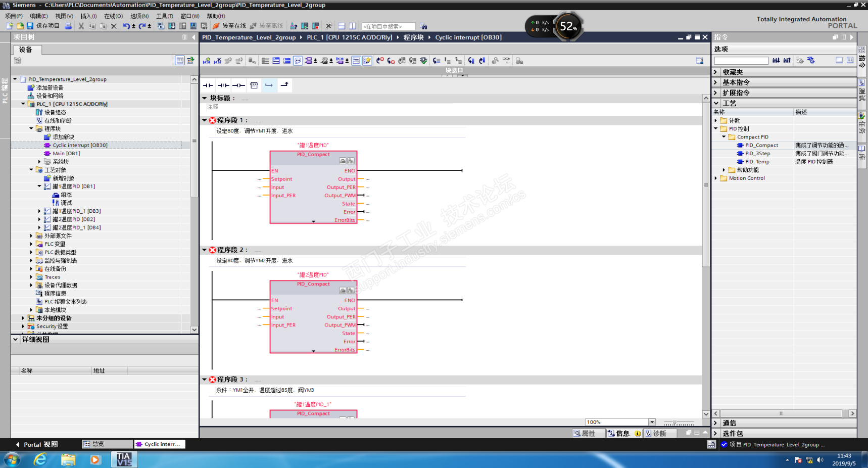Select PID_Compact in the instruction list
The image size is (868, 468).
(761, 145)
